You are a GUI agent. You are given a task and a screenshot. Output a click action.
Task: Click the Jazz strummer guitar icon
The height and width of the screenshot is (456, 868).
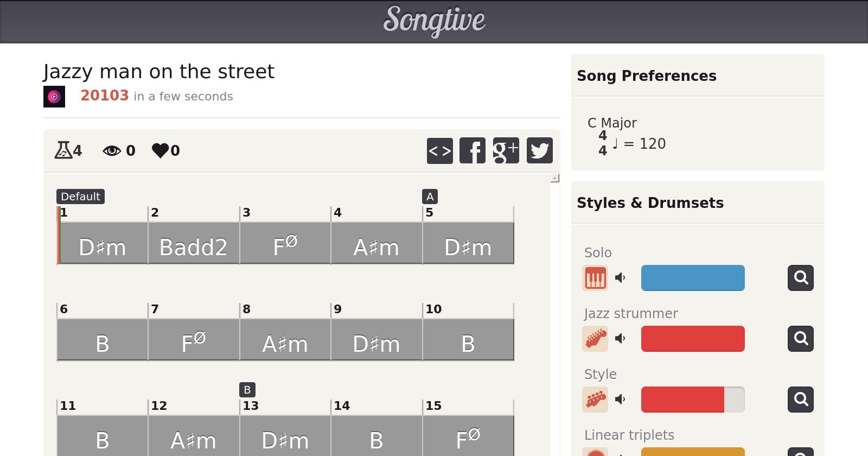[595, 339]
